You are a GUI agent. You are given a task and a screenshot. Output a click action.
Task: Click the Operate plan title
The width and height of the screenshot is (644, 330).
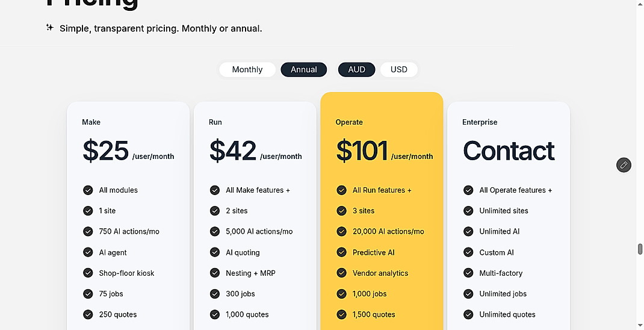click(349, 122)
